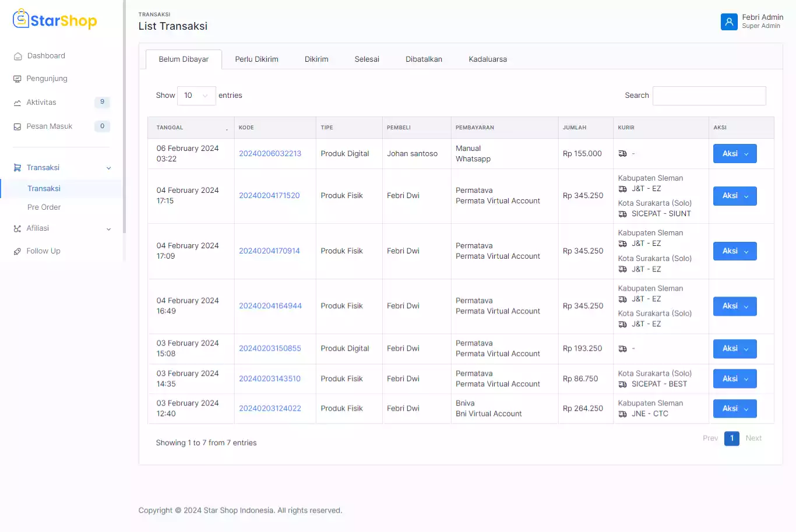Viewport: 796px width, 532px height.
Task: Open the Show entries count dropdown
Action: pyautogui.click(x=196, y=96)
